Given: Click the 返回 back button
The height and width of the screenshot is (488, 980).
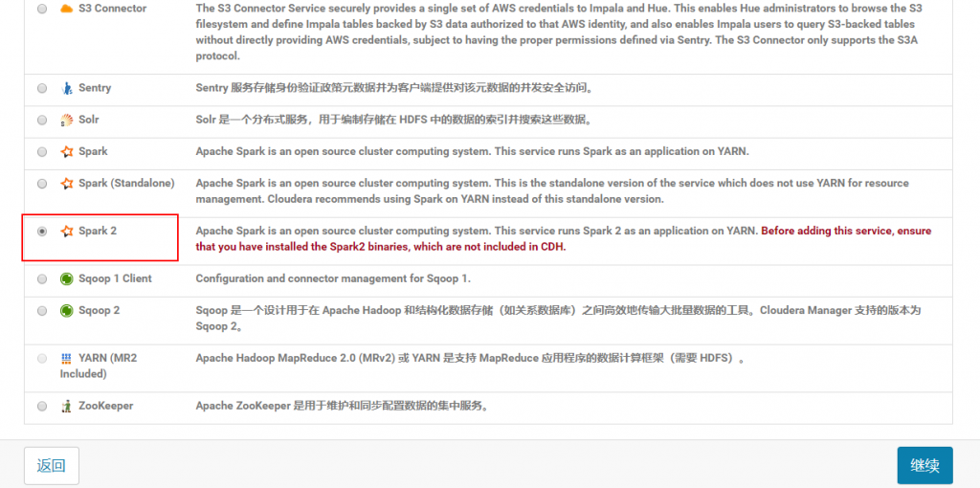Looking at the screenshot, I should pos(52,465).
